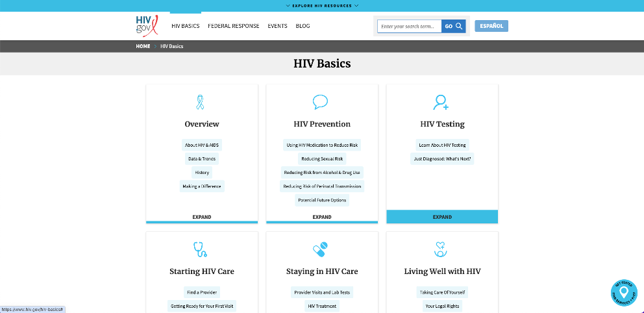644x313 pixels.
Task: Open Reducing Sexual Risk link
Action: point(322,158)
